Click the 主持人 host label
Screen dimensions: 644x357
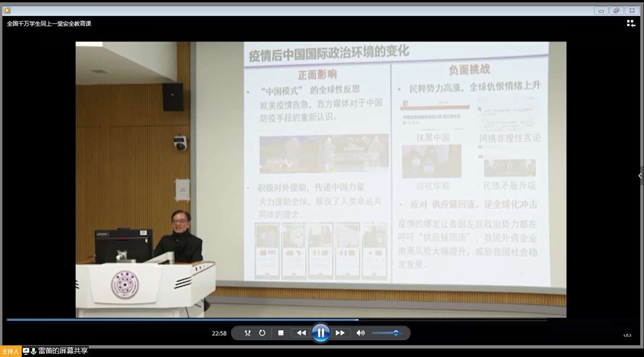pos(10,351)
